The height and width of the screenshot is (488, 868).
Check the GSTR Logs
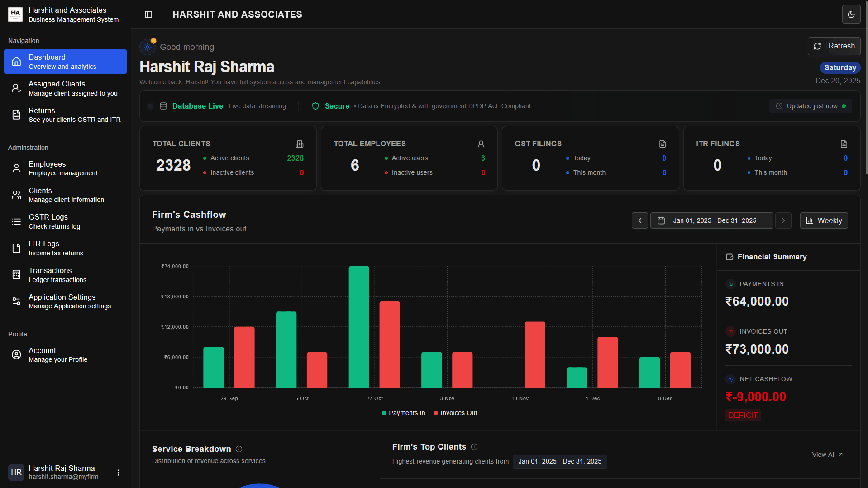tap(65, 221)
